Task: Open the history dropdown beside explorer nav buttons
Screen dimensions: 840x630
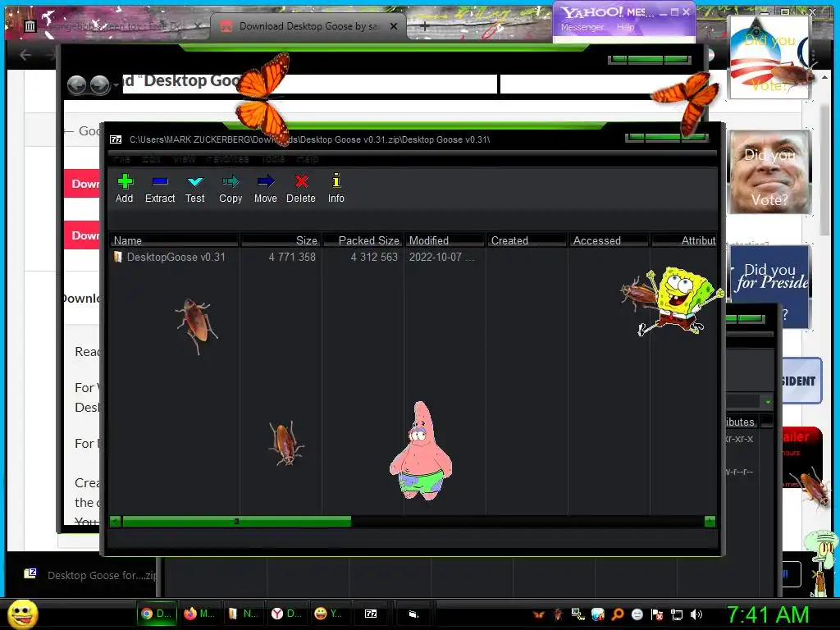Action: 115,85
